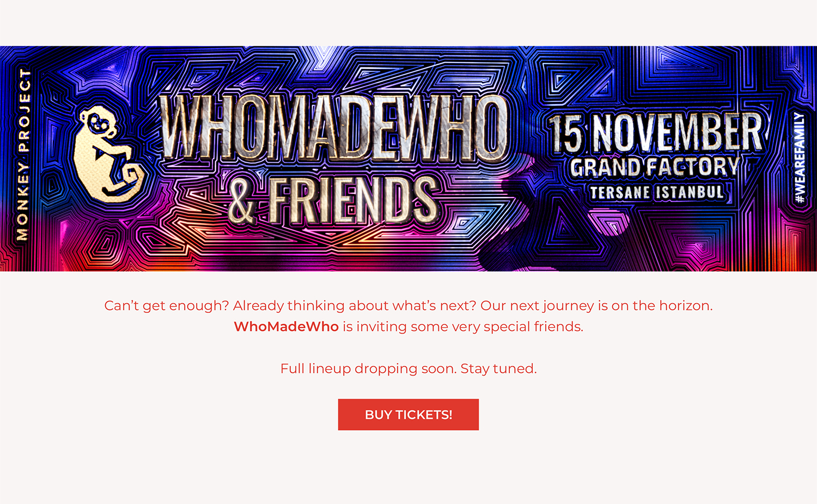This screenshot has height=504, width=817.
Task: Click the "Full lineup dropping soon" sentence
Action: 368,369
